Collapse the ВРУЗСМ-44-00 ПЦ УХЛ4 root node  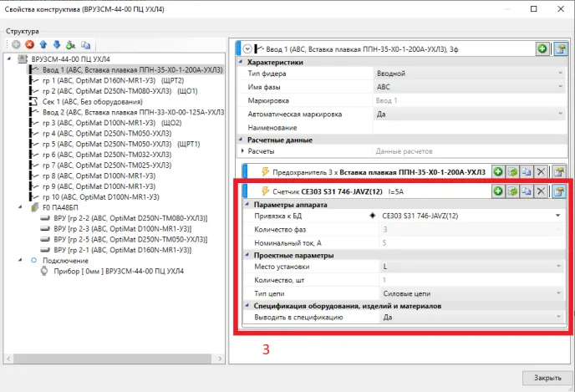click(x=10, y=60)
